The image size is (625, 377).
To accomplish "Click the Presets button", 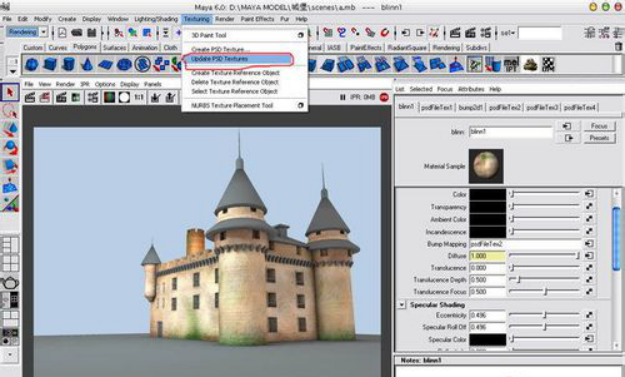I will tap(599, 138).
